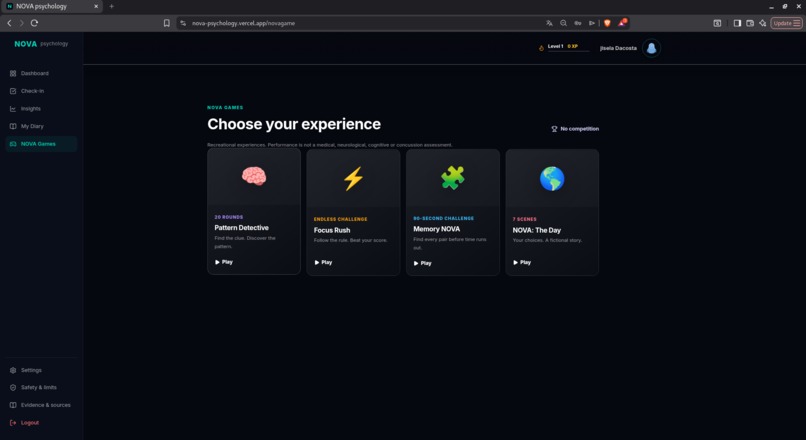Click the Brave Rewards triangle icon
This screenshot has width=806, height=440.
pos(622,23)
